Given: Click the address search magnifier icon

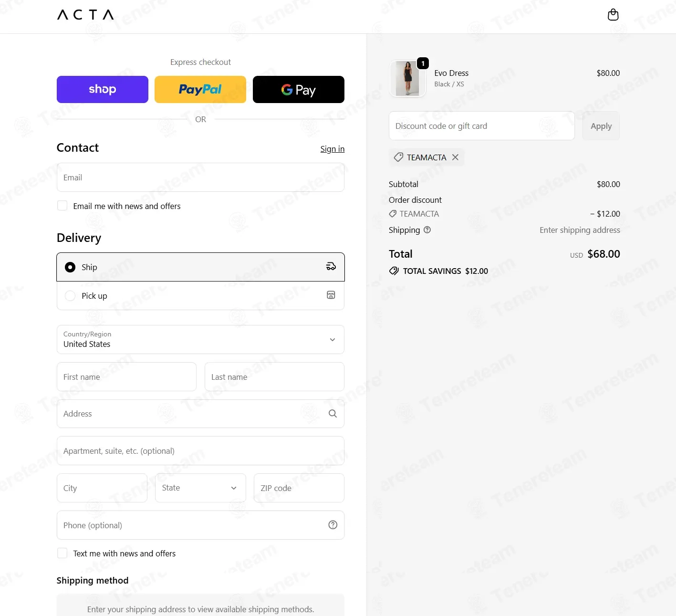Looking at the screenshot, I should pyautogui.click(x=333, y=414).
